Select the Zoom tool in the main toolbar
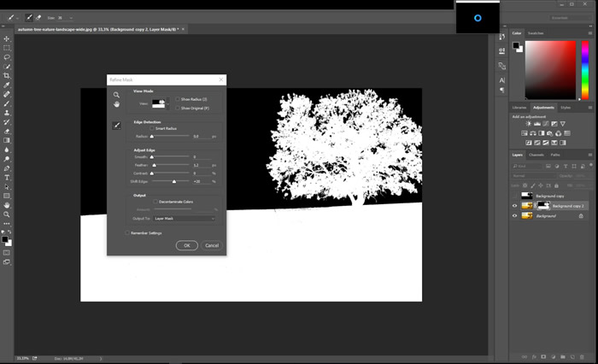The height and width of the screenshot is (364, 598). pos(7,214)
